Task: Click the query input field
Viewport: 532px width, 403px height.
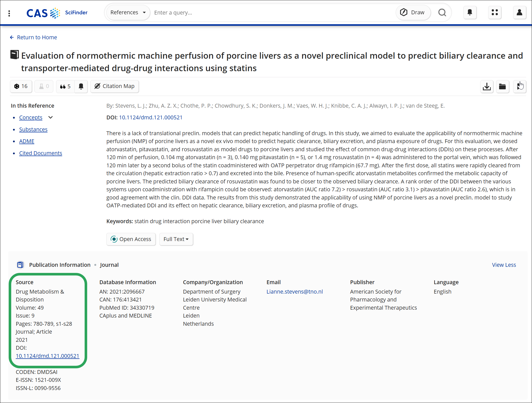Action: [273, 12]
